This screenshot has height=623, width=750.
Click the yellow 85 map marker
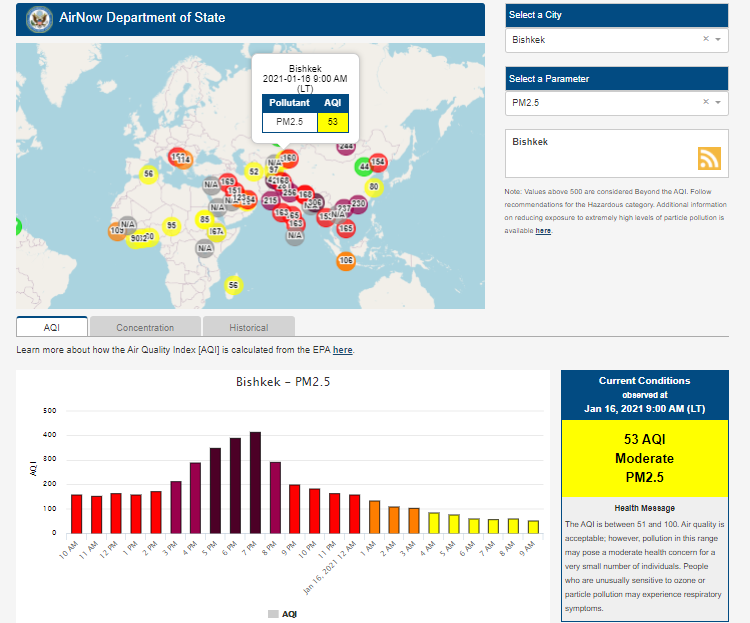[205, 219]
